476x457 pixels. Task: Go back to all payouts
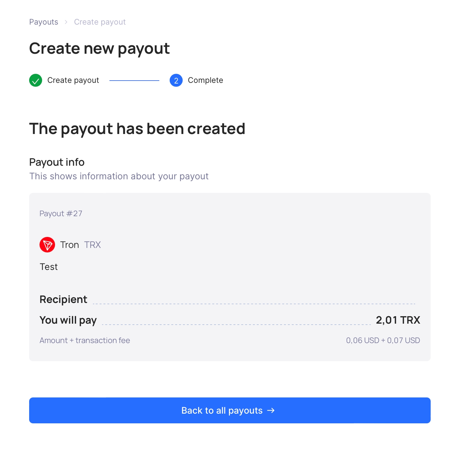tap(230, 410)
